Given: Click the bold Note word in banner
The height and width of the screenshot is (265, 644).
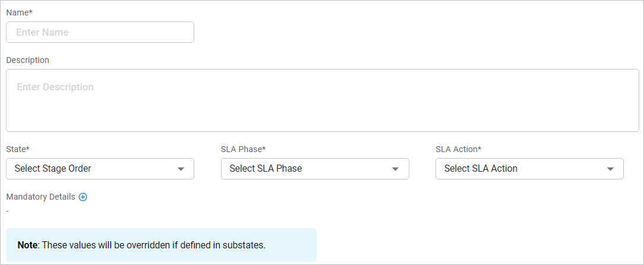Looking at the screenshot, I should point(27,245).
